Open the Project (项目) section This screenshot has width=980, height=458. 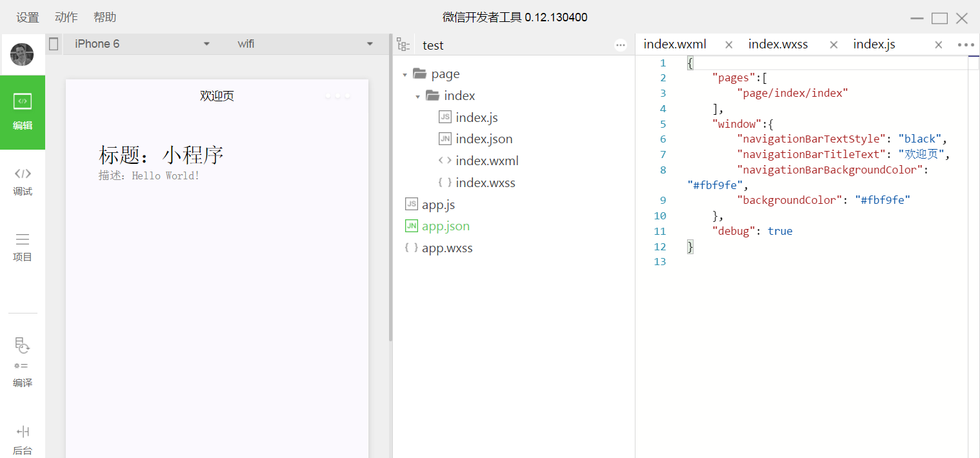click(x=23, y=247)
